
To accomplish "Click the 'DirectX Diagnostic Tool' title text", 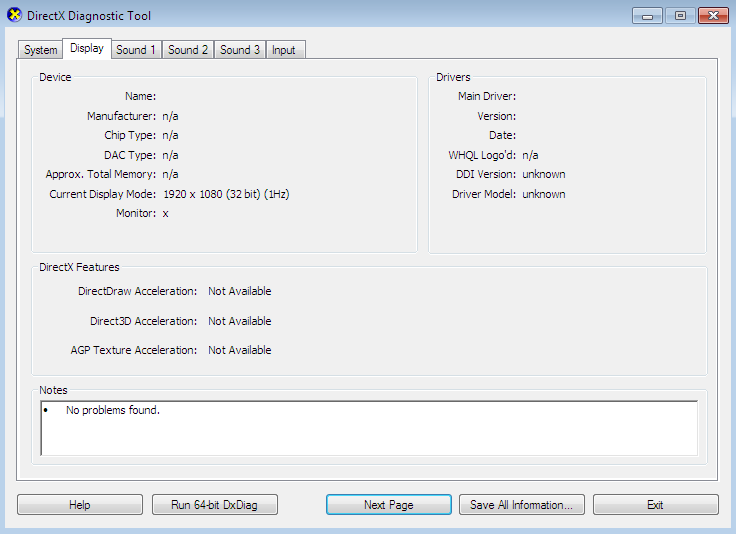I will [89, 16].
